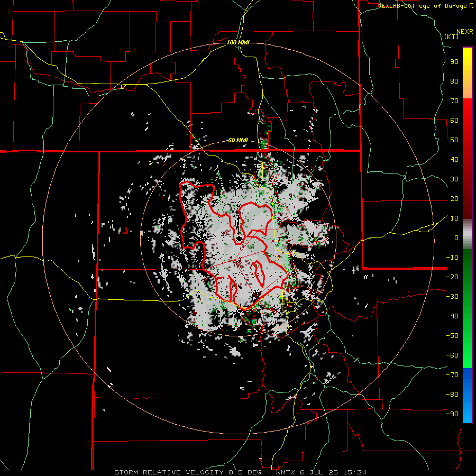Click the 6 JUL 25 date text
The width and height of the screenshot is (476, 476).
click(319, 472)
